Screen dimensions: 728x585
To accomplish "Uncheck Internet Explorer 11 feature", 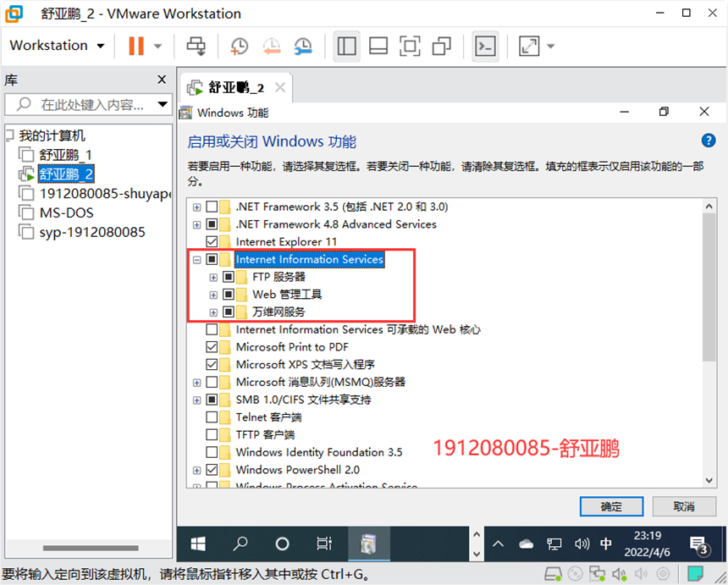I will click(x=212, y=241).
